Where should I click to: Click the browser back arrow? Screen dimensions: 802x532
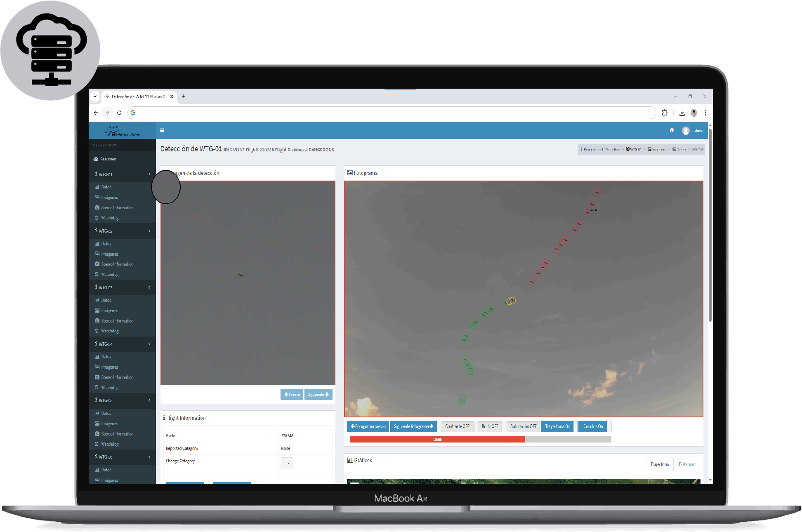click(x=96, y=113)
